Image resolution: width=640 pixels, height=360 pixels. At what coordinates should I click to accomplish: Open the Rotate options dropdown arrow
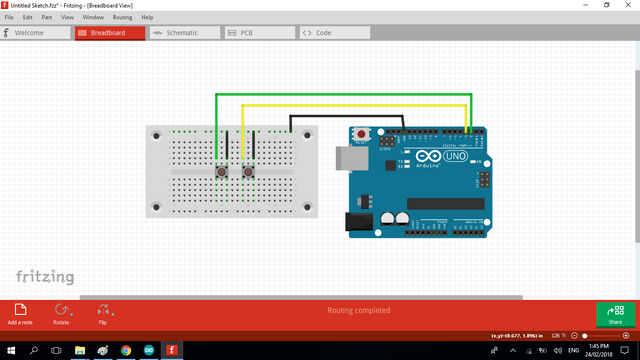(x=72, y=314)
